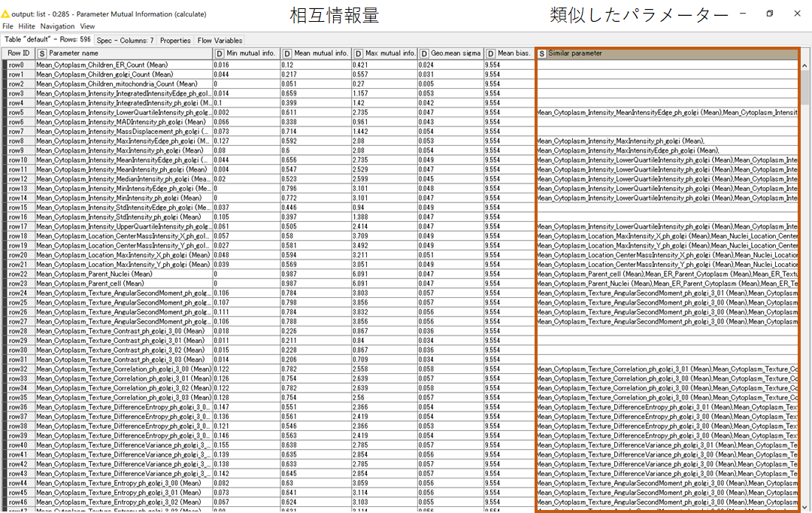
Task: Click the Mean mutual info. column header
Action: [x=315, y=53]
